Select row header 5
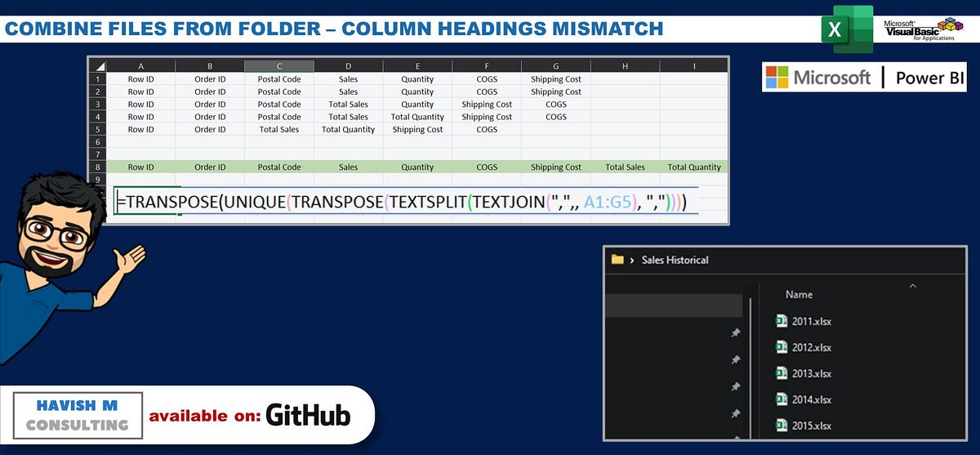Screen dimensions: 980x455 [98, 129]
